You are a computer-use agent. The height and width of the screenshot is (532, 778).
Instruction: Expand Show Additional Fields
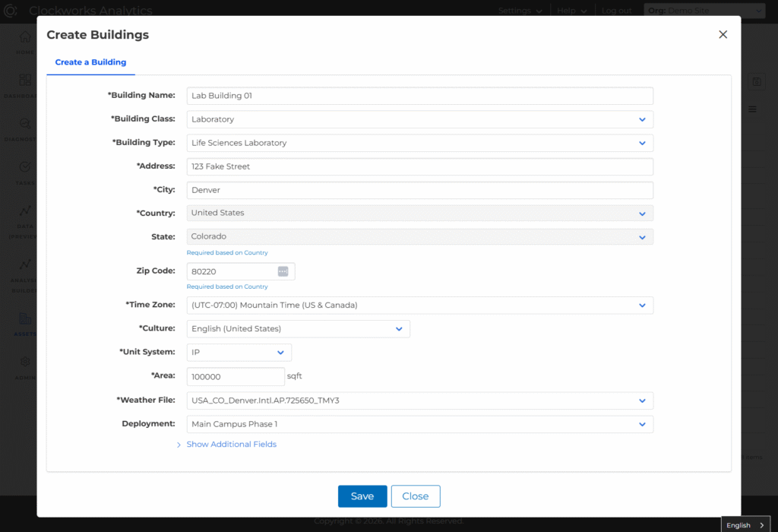click(x=231, y=444)
